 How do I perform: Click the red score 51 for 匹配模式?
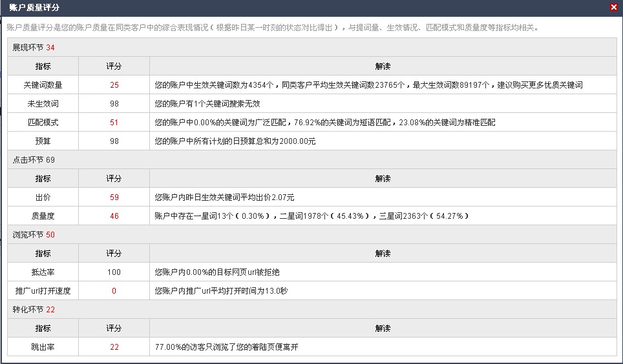pos(114,123)
